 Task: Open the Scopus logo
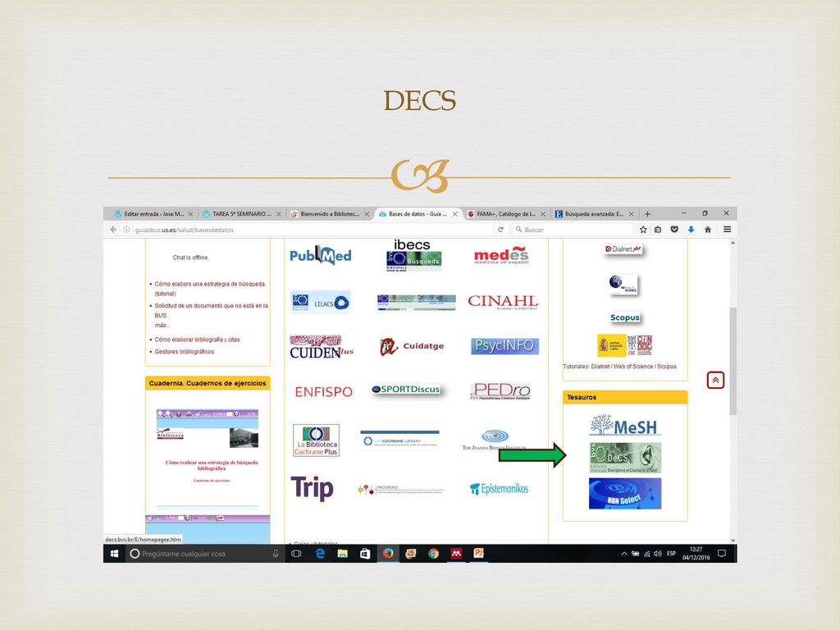[x=625, y=317]
